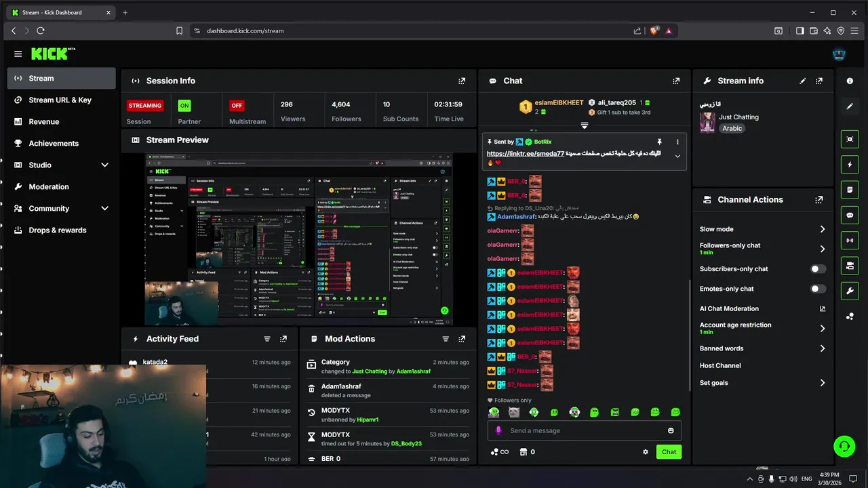868x488 pixels.
Task: Click the capture frame icon in right sidebar
Action: [x=850, y=139]
